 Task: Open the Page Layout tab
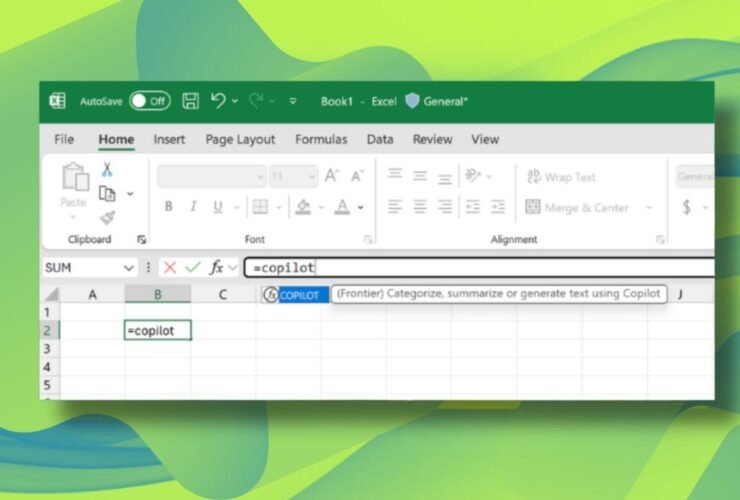(x=240, y=140)
